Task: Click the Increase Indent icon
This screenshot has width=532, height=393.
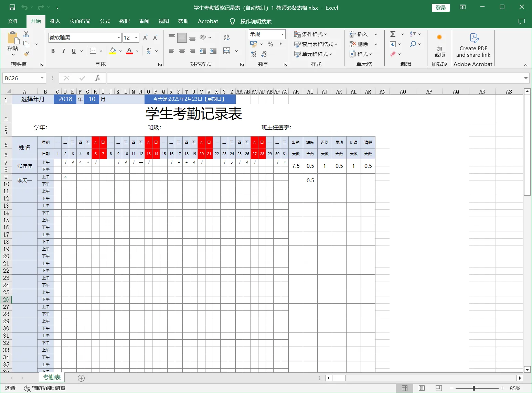Action: 213,51
